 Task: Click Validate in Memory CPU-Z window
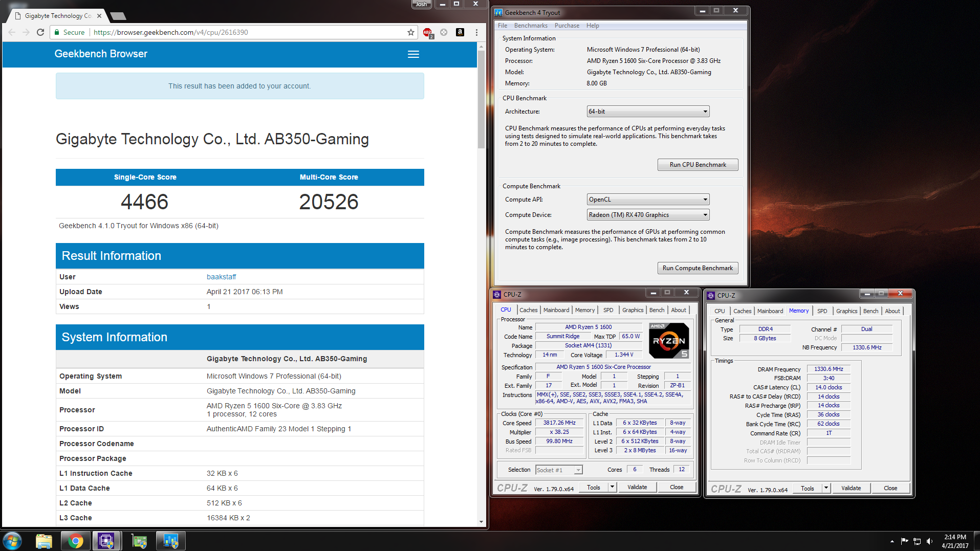(x=851, y=488)
